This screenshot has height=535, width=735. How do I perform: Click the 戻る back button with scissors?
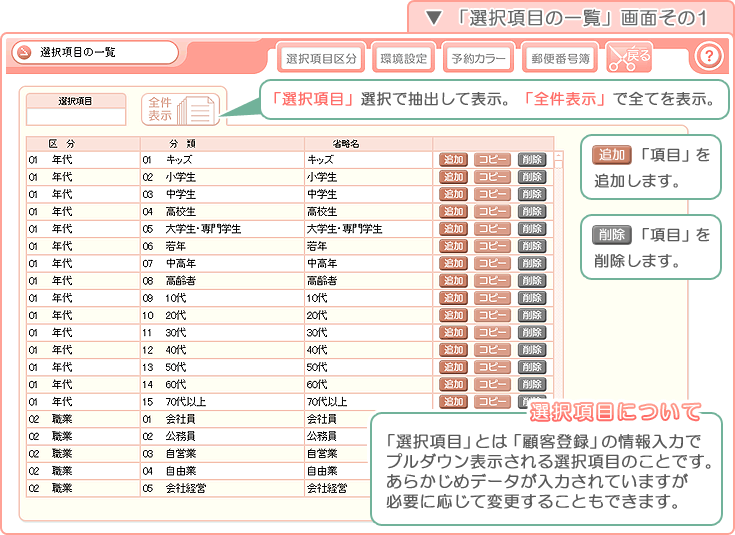pos(629,58)
